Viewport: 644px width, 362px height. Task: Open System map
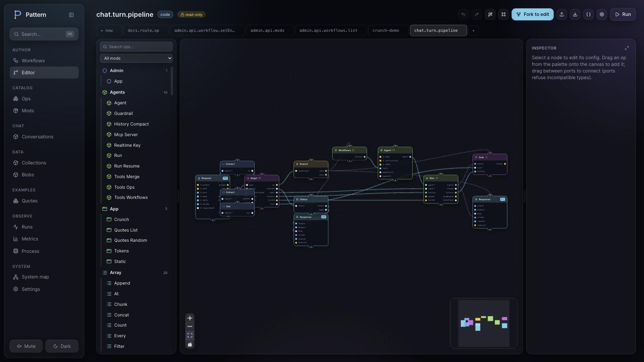click(44, 277)
